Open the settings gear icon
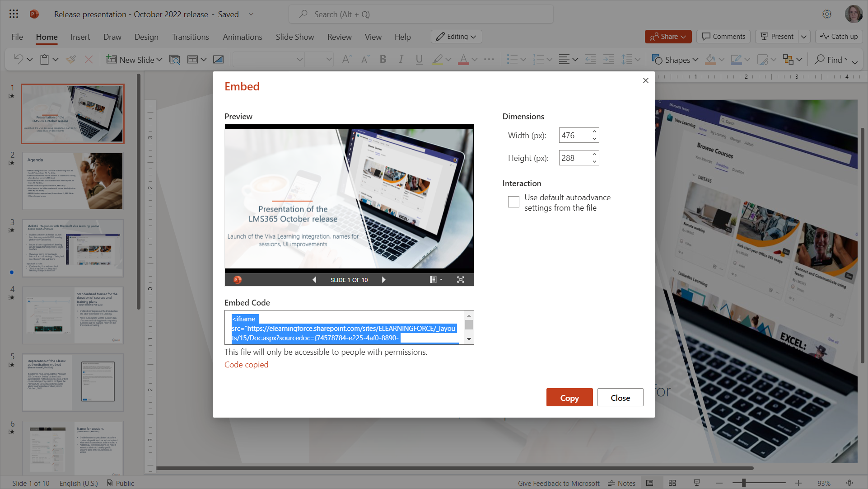 point(826,14)
